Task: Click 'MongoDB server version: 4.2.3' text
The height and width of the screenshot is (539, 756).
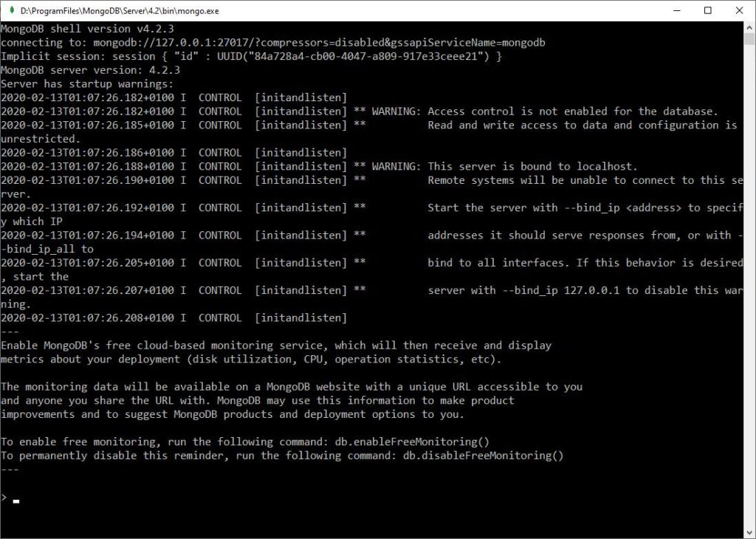Action: [90, 70]
